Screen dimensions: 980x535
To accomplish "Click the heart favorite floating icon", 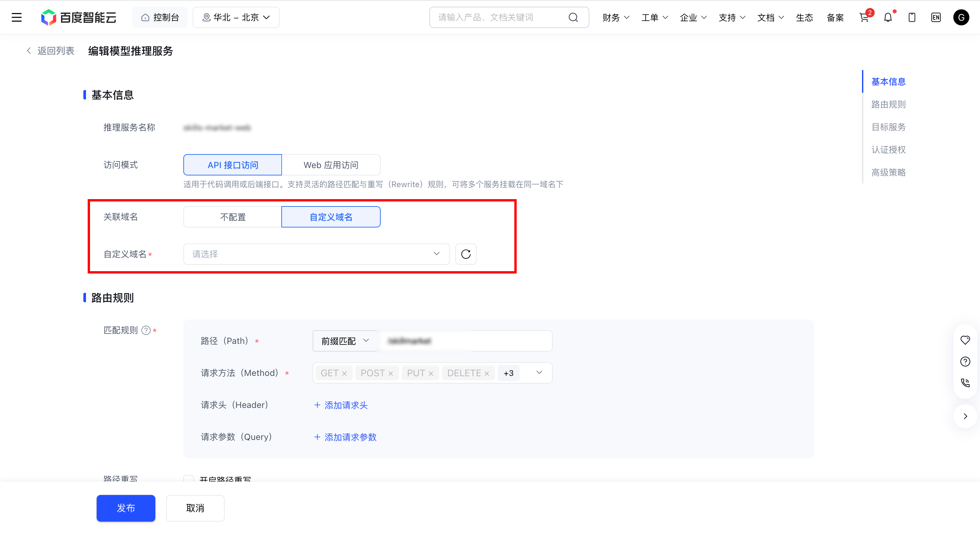I will coord(965,340).
